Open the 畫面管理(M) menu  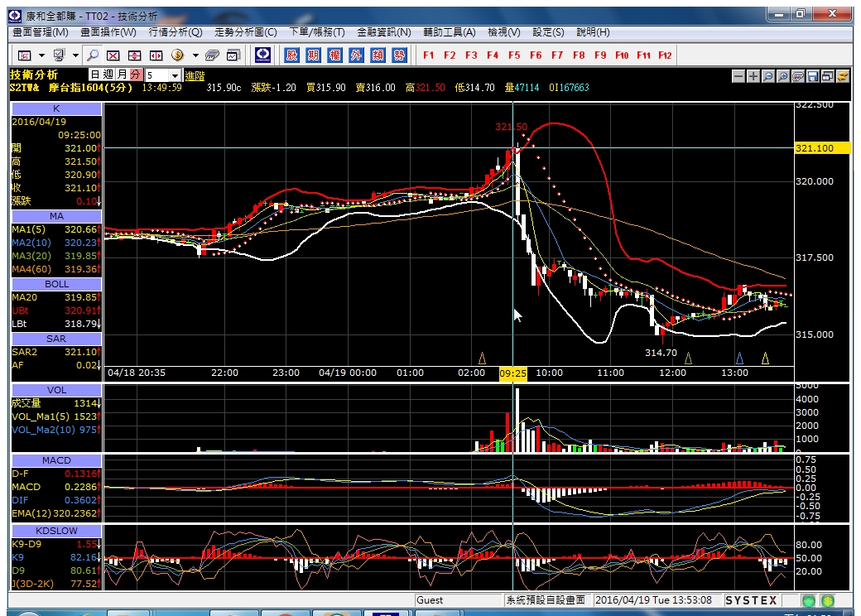click(x=41, y=32)
